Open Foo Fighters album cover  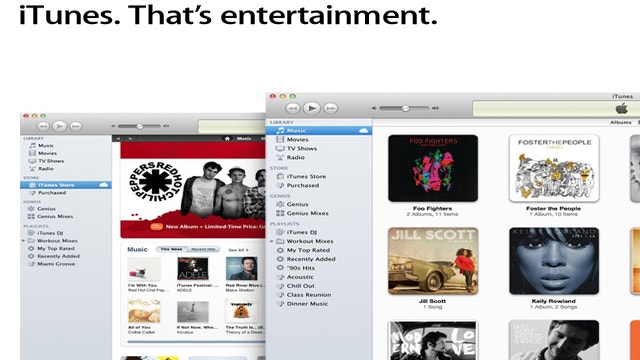click(433, 168)
